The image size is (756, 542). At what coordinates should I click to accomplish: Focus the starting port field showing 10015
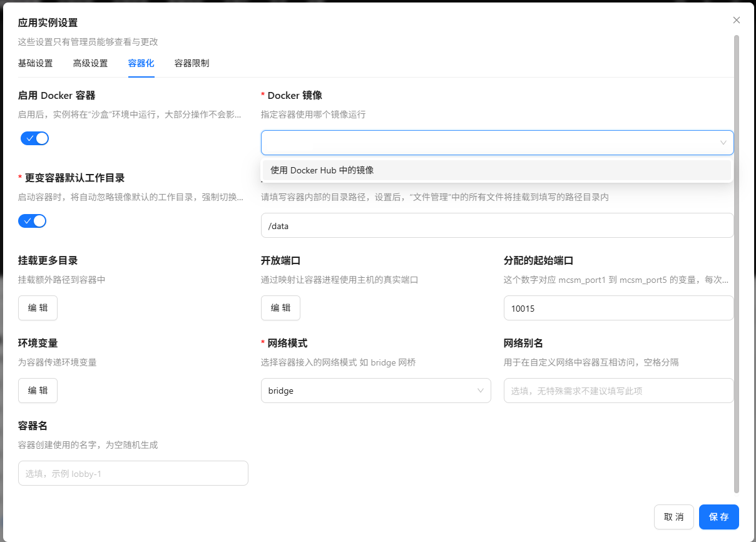click(618, 308)
